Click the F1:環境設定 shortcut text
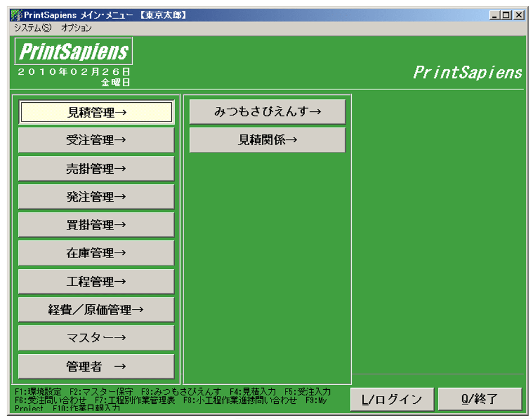This screenshot has width=532, height=419. 38,392
